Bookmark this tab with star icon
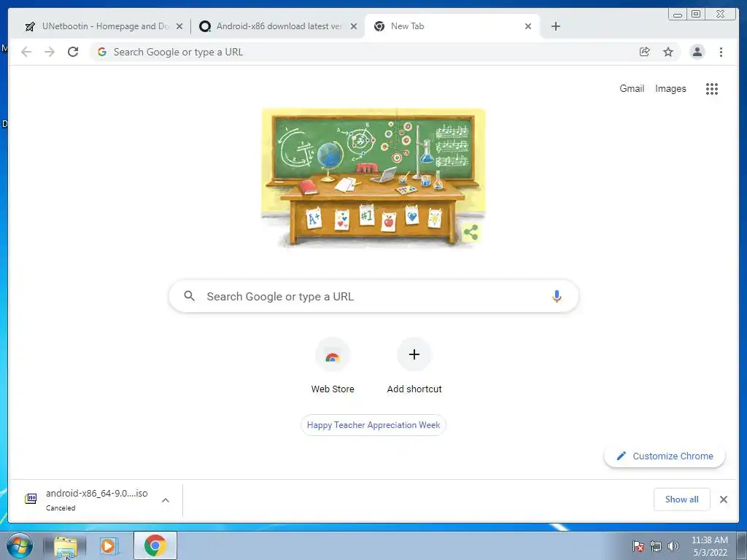This screenshot has width=747, height=560. click(668, 52)
